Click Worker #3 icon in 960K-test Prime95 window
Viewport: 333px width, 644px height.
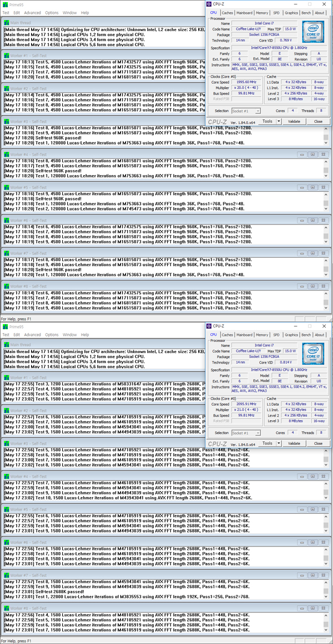[x=6, y=121]
